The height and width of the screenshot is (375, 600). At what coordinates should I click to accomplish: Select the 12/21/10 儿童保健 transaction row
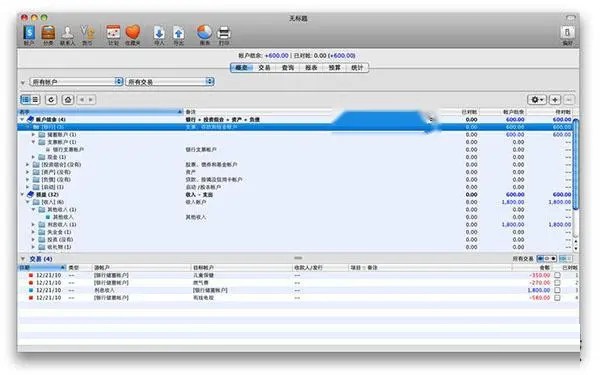[298, 275]
